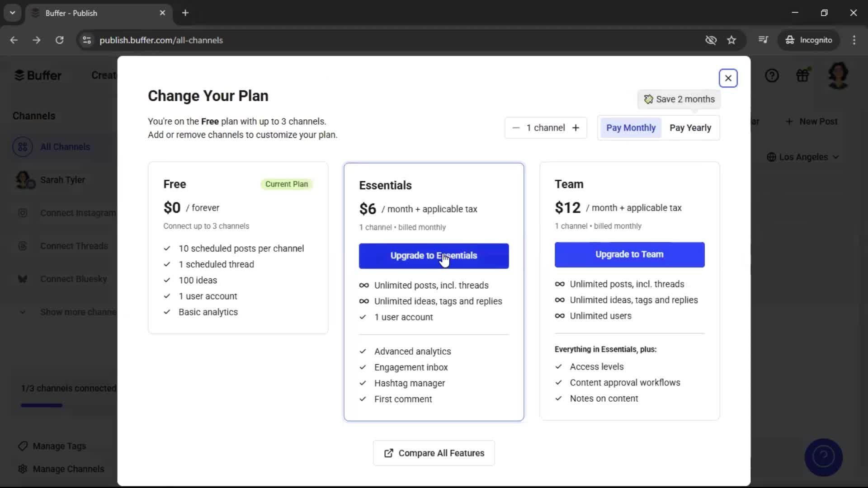Click the Upgrade to Team button

point(629,254)
